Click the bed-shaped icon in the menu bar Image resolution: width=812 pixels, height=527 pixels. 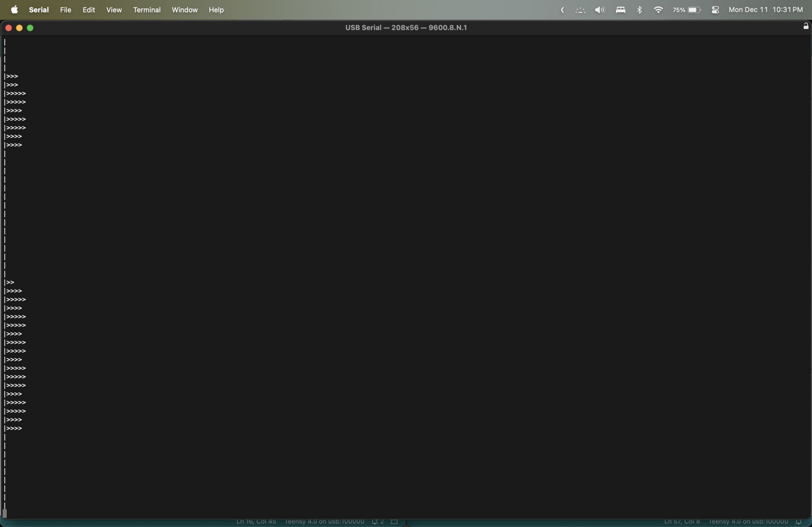point(620,10)
